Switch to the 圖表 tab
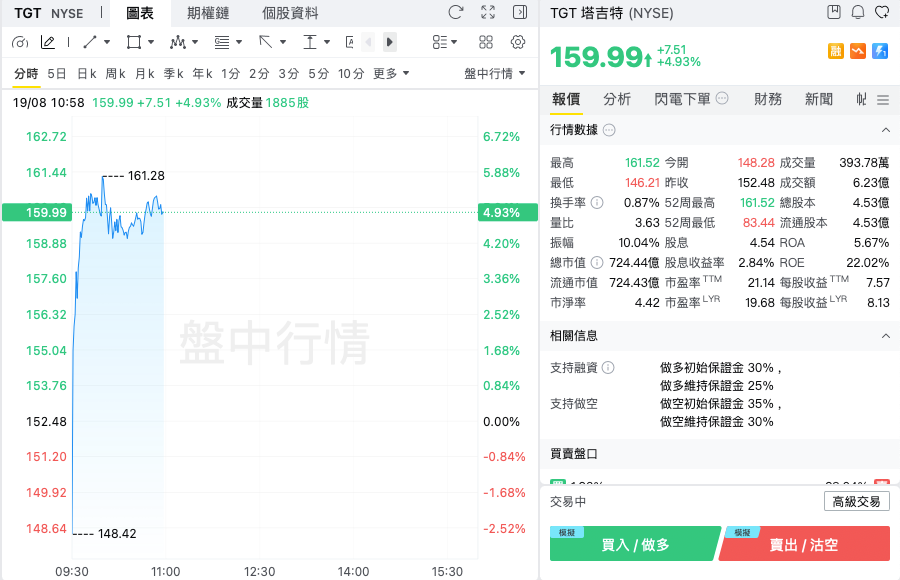900x580 pixels. (140, 13)
